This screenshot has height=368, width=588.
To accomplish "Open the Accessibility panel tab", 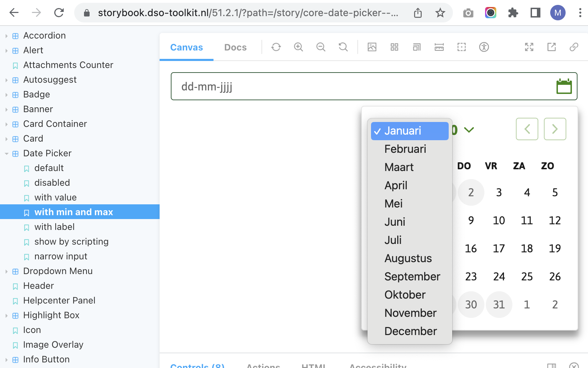I will pyautogui.click(x=377, y=366).
